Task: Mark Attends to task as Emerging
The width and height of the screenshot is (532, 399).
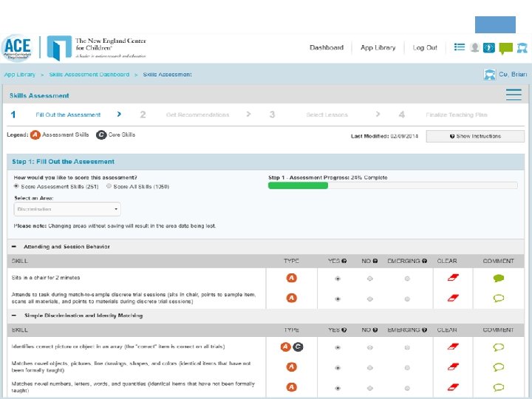Action: tap(407, 299)
